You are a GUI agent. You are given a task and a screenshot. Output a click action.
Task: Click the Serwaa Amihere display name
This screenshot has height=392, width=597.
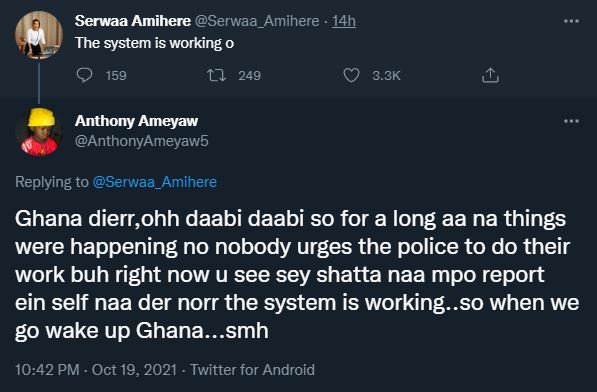tap(132, 21)
